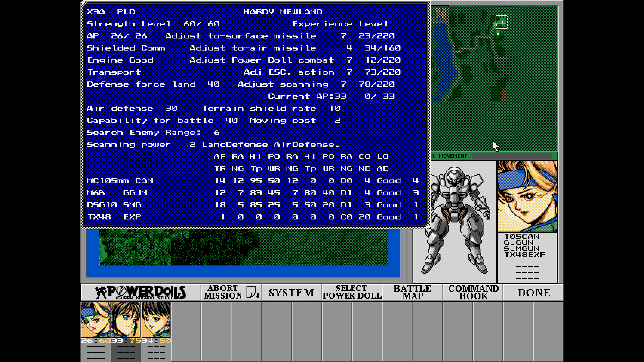Click the highlighted unit marker on minimap
644x362 pixels.
coord(501,22)
